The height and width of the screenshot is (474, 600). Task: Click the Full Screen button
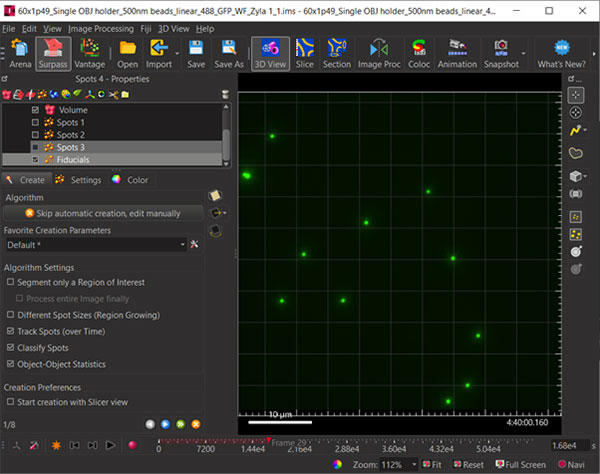520,465
